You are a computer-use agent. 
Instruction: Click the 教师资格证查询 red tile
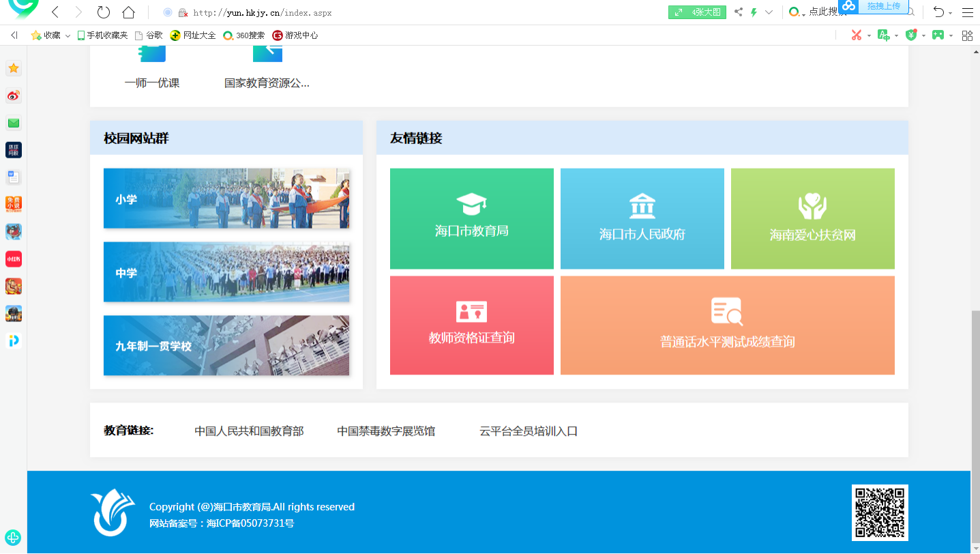coord(471,325)
